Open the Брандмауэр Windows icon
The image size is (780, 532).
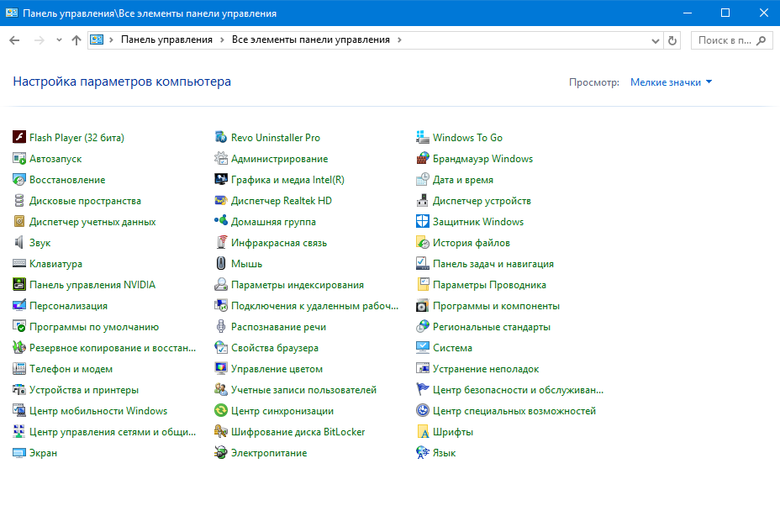pos(422,159)
